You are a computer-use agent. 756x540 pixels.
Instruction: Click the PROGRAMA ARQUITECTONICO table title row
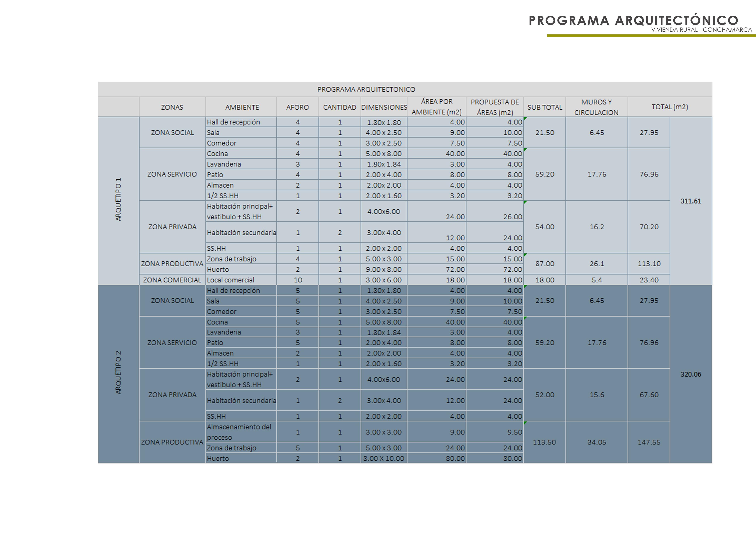[x=366, y=90]
